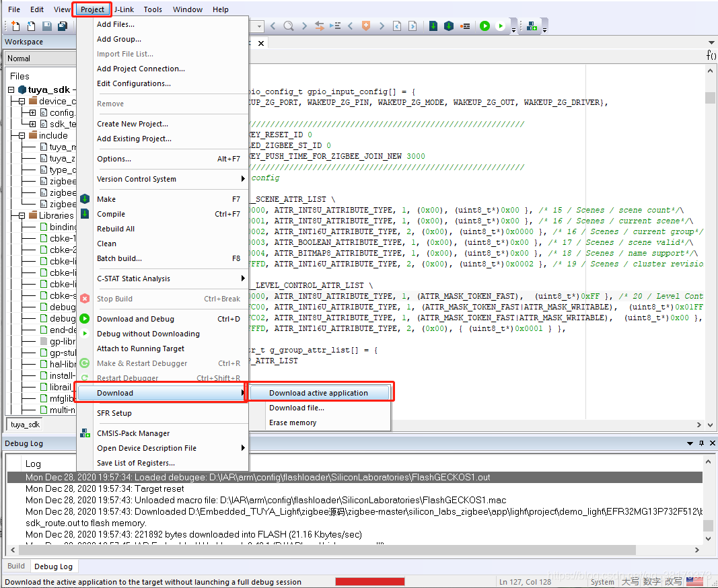Select Download active application

319,393
